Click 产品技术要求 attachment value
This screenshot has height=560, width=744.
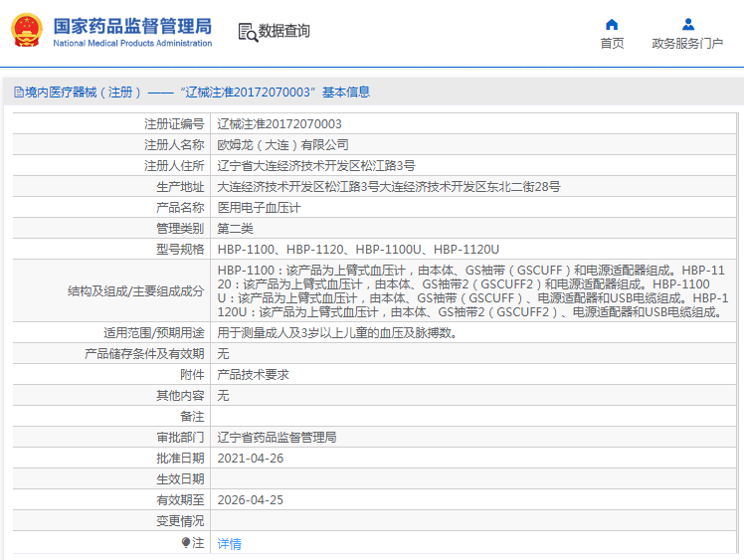pos(253,374)
